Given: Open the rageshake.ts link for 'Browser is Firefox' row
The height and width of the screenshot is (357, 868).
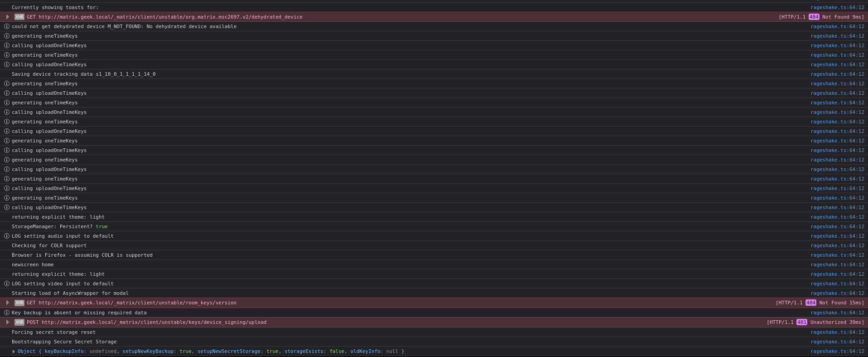Looking at the screenshot, I should pos(837,255).
